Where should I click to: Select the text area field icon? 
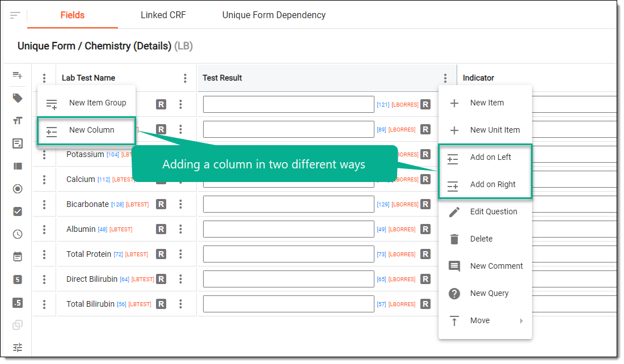pyautogui.click(x=18, y=143)
